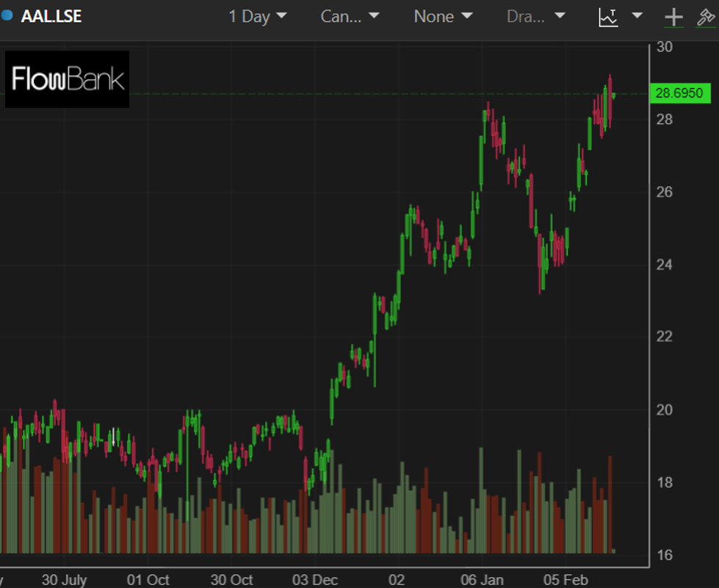Open the 1 Day timeframe dropdown
The image size is (719, 588).
click(257, 16)
